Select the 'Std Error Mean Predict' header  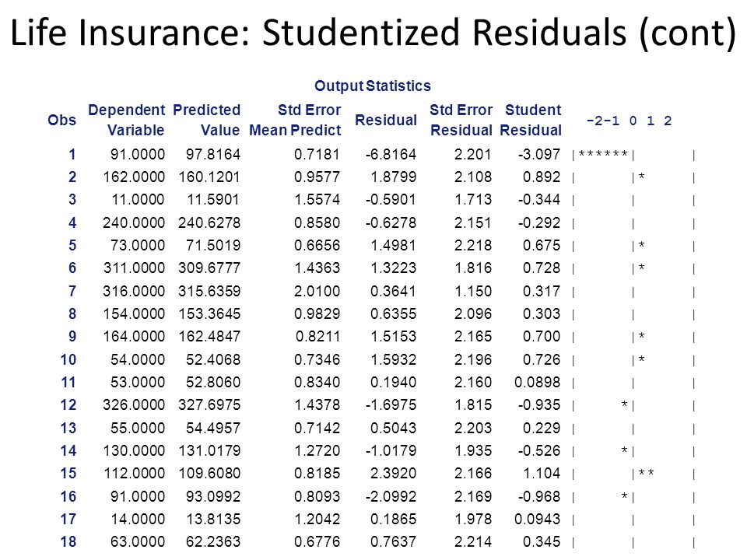(295, 120)
